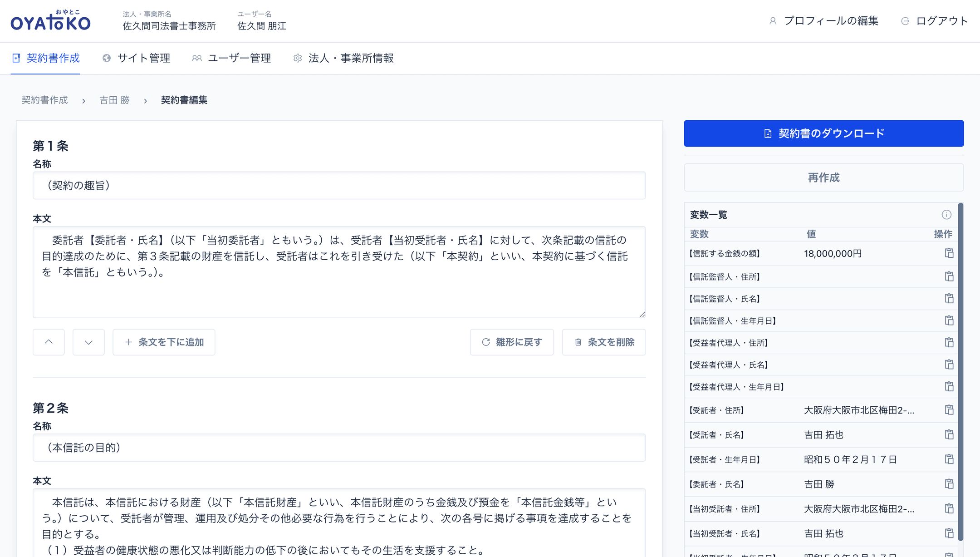Copy the 【受益者代理人・住所】 variable
This screenshot has width=980, height=557.
click(949, 342)
